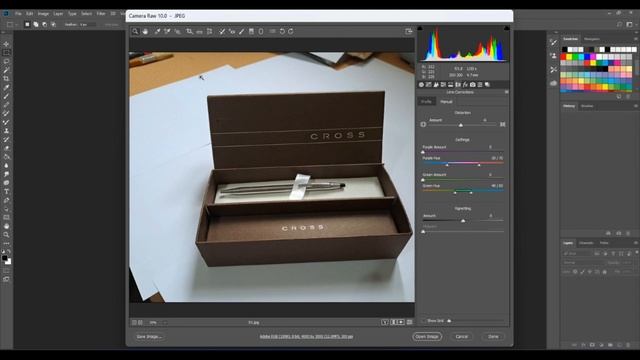
Task: Select the White Balance eyedropper tool
Action: [x=158, y=31]
